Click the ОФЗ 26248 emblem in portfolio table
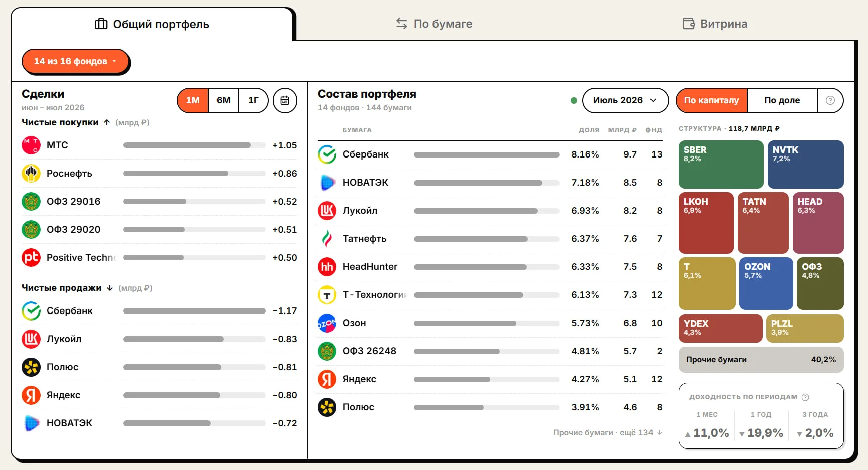Screen dimensions: 868x470 (327, 351)
